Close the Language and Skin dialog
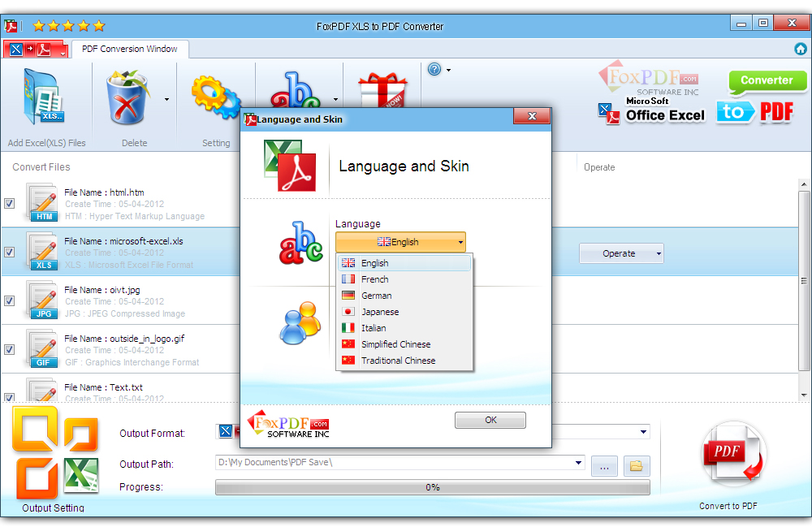812x527 pixels. pyautogui.click(x=532, y=116)
